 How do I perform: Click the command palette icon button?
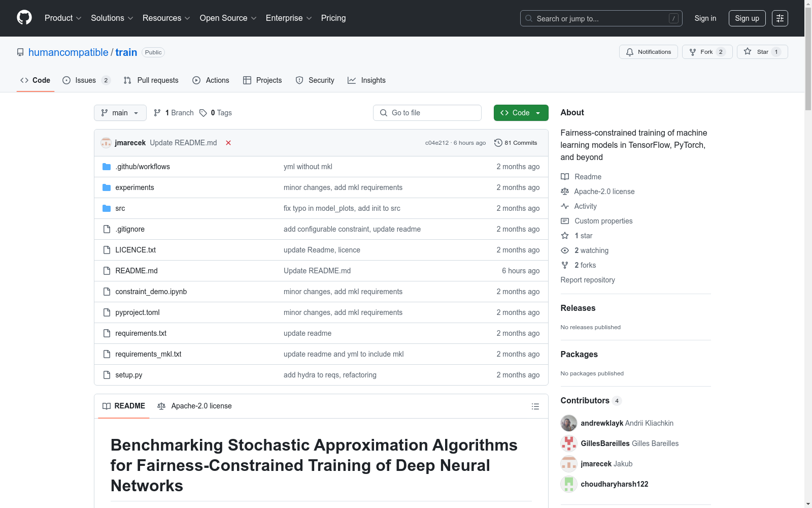coord(780,18)
